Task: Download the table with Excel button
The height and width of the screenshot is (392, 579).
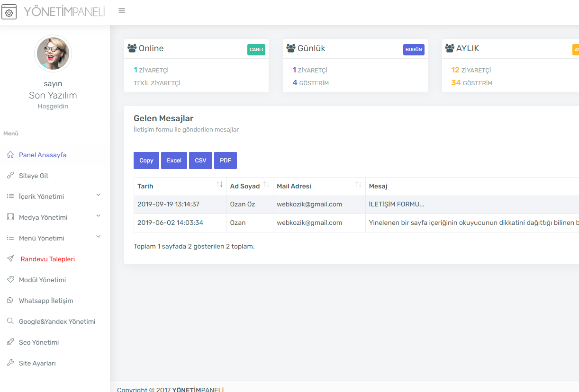Action: (174, 160)
